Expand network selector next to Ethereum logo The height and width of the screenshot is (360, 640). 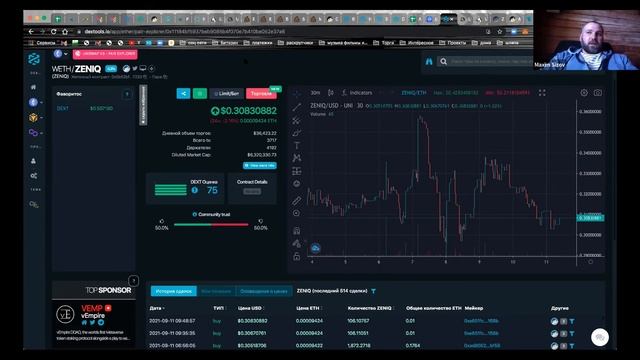[66, 54]
